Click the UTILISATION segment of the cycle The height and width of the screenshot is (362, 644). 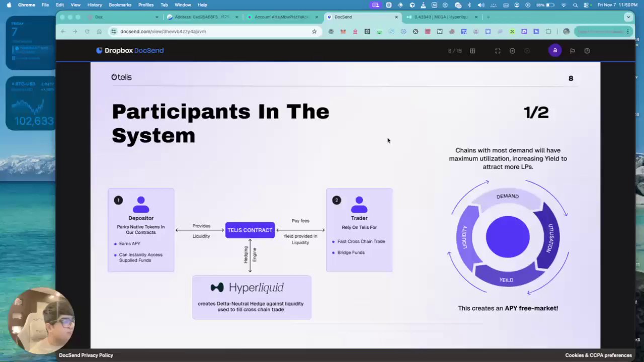(548, 236)
